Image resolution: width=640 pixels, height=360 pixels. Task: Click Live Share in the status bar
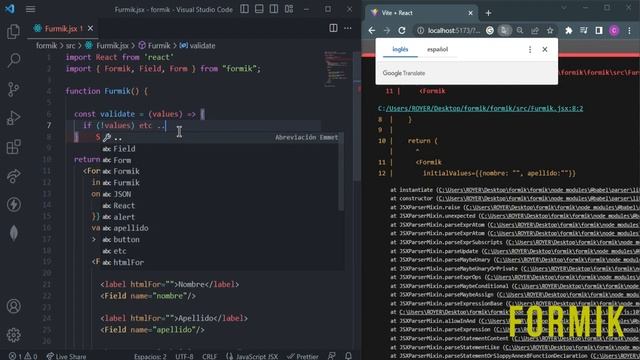(66, 356)
